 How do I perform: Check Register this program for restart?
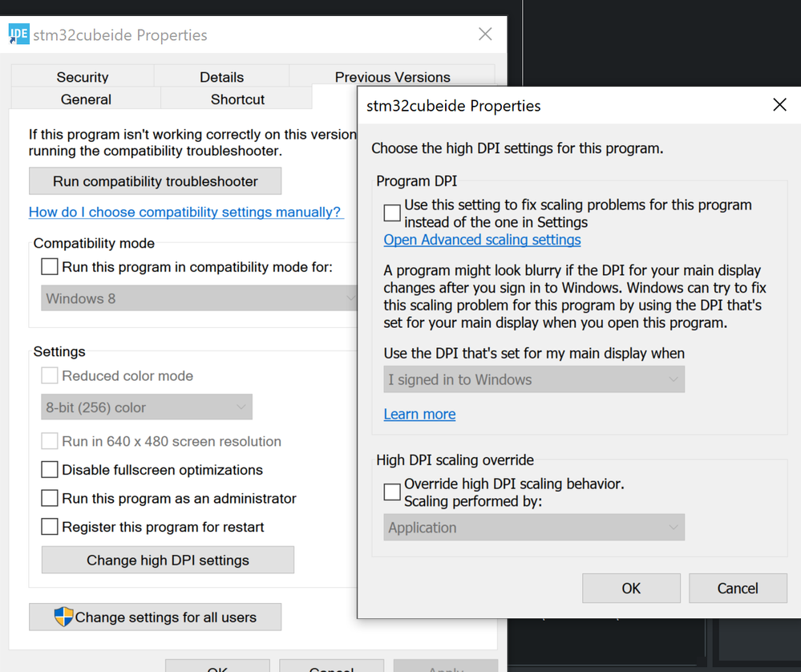tap(50, 527)
